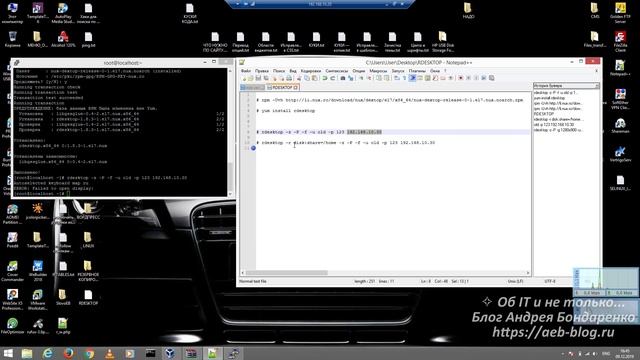The image size is (640, 360).
Task: Open the Синтаксисы menu in Notepad++
Action: tap(337, 71)
